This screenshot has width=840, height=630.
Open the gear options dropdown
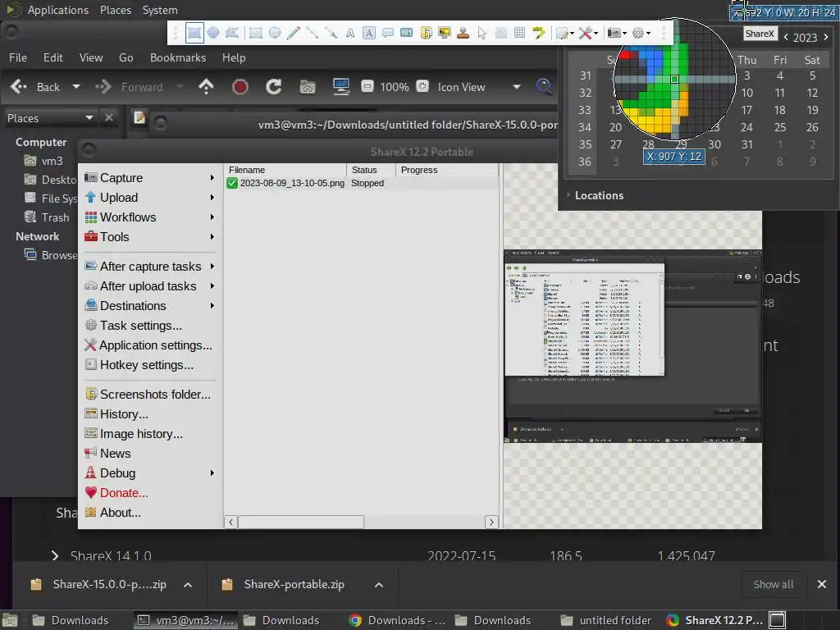641,33
